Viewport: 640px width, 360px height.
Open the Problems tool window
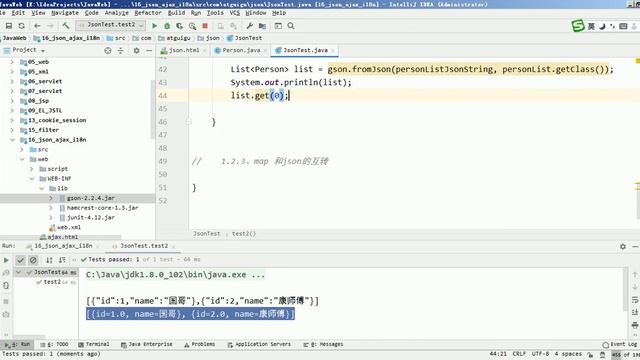click(x=199, y=344)
